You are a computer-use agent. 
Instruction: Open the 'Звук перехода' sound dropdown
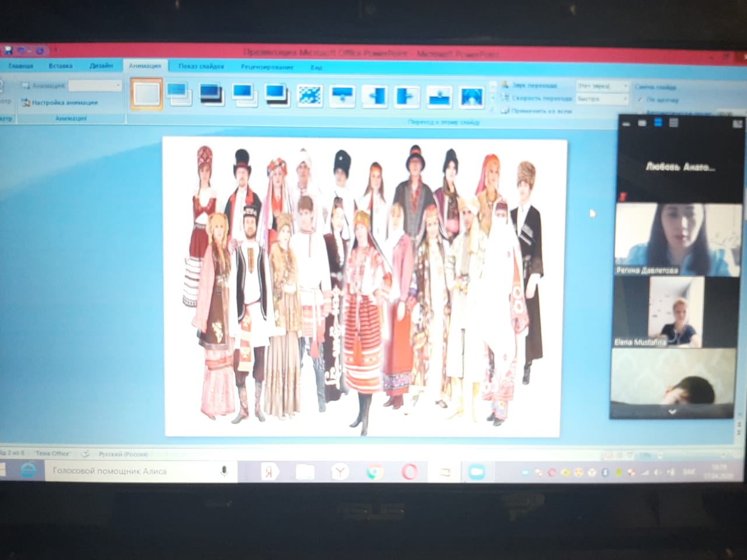(x=602, y=86)
